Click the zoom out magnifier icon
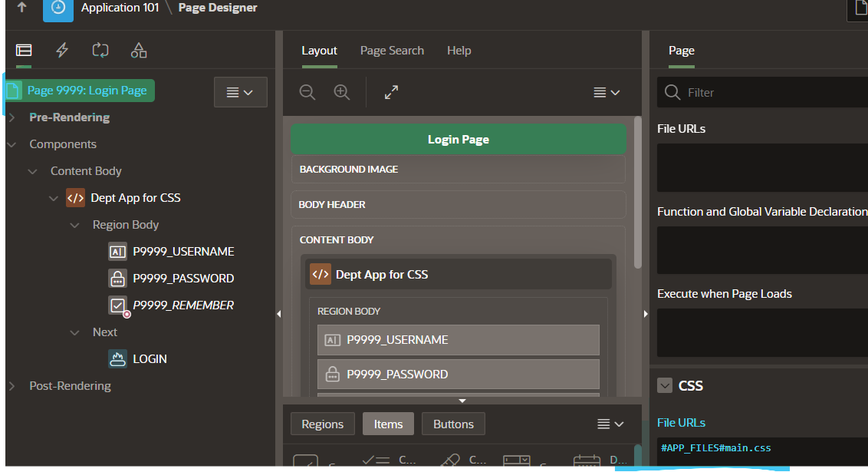Viewport: 868px width, 472px height. (307, 92)
